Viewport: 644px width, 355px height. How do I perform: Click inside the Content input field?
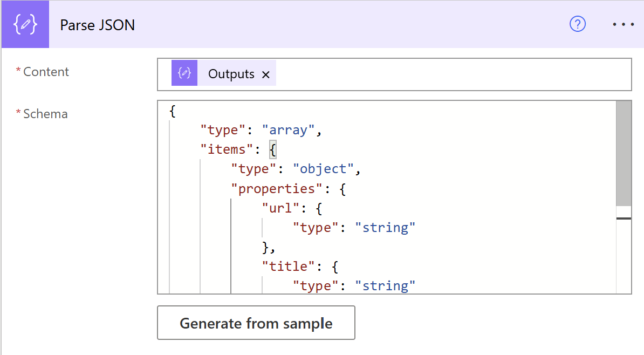point(394,74)
